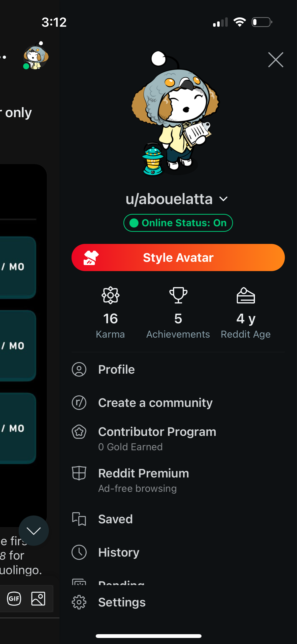Tap the GIF icon in comment bar

[x=14, y=599]
